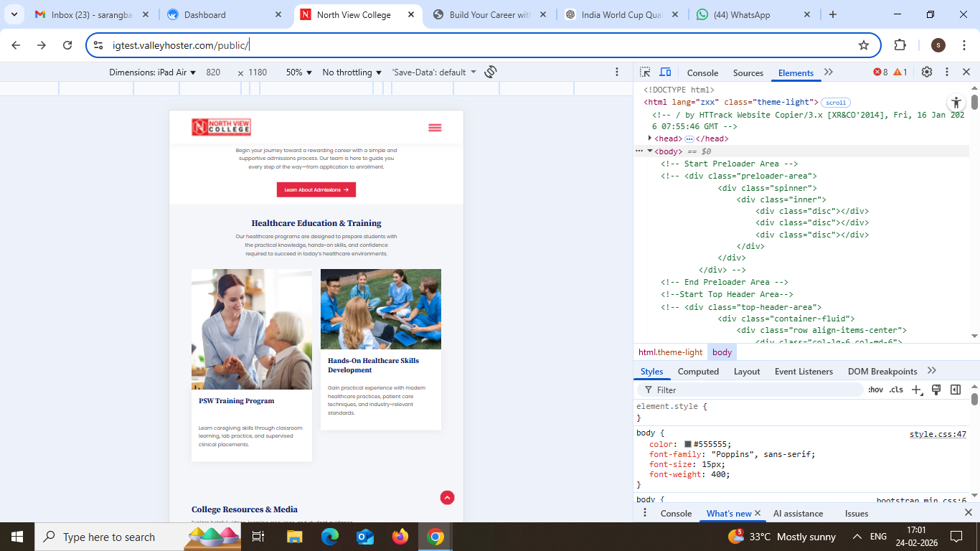Viewport: 980px width, 551px height.
Task: Open the Layout tab
Action: point(747,372)
